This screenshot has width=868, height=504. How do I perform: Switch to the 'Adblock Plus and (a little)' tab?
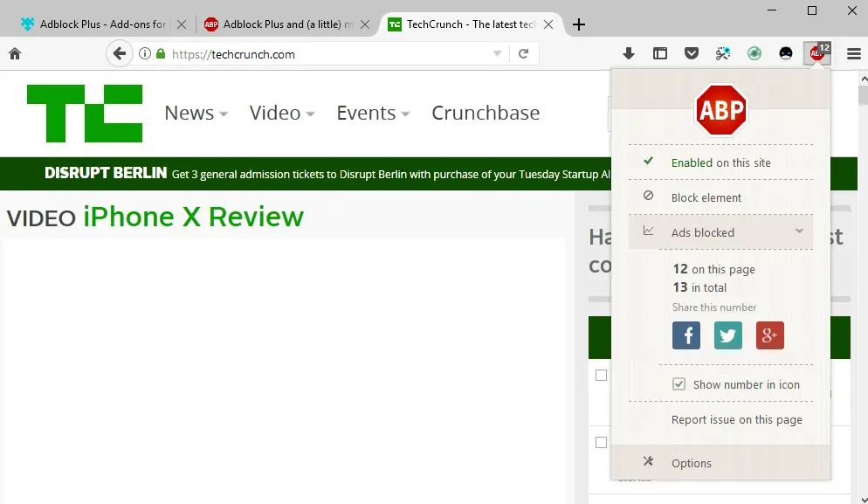tap(286, 24)
